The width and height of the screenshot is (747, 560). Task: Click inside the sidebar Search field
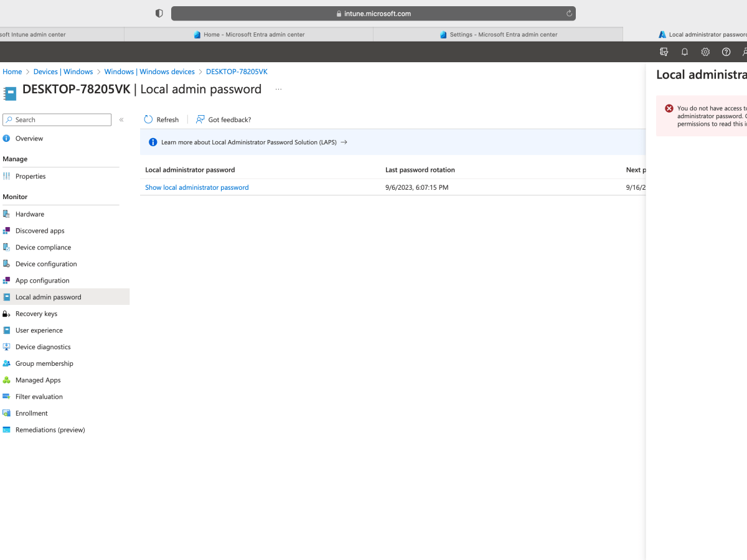pos(57,119)
